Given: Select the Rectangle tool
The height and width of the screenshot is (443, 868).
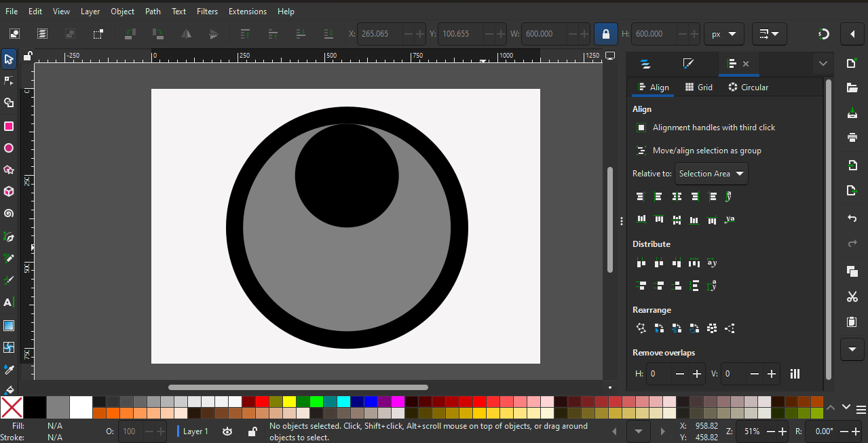Looking at the screenshot, I should click(9, 126).
